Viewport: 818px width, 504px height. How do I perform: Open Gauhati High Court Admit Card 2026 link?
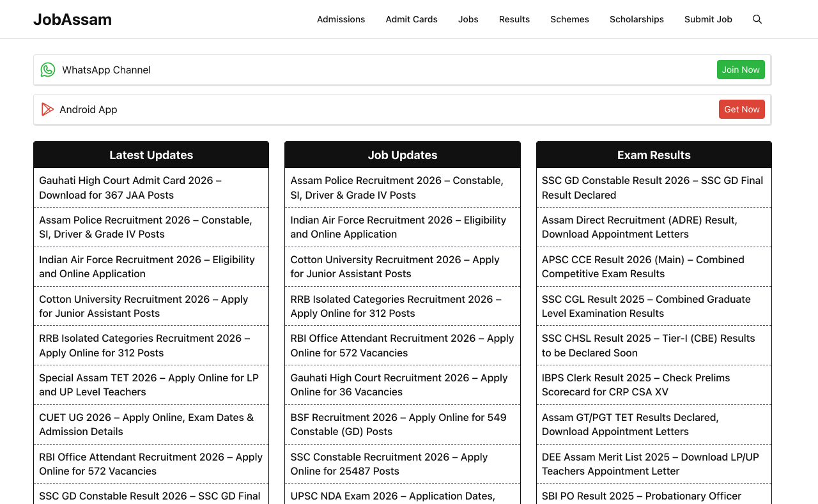coord(130,187)
